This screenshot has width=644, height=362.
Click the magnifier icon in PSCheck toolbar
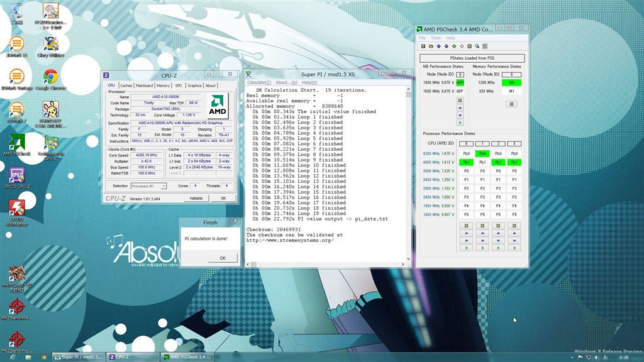point(477,46)
